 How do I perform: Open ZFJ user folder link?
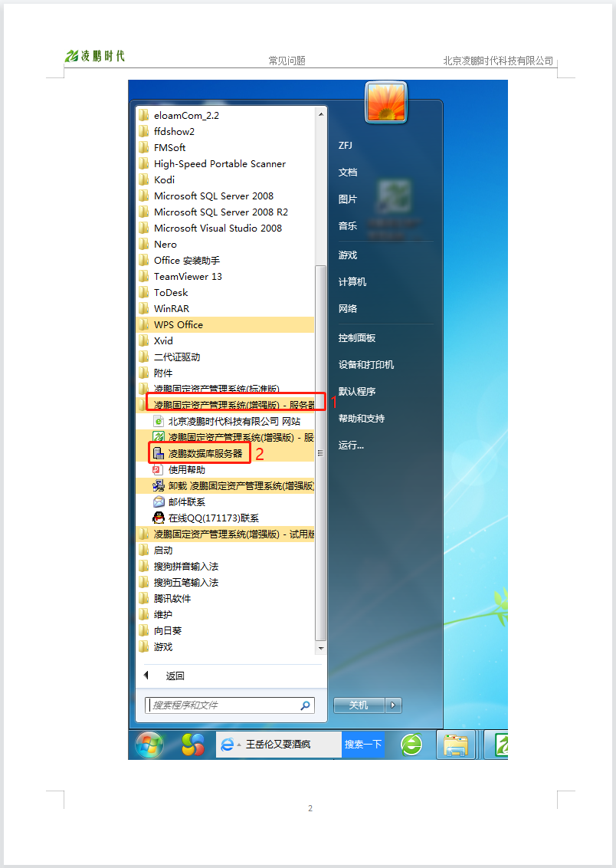coord(346,145)
